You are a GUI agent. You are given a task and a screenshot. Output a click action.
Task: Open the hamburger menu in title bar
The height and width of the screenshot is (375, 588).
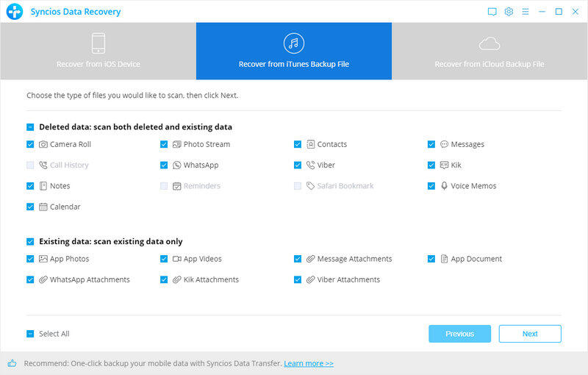click(526, 12)
